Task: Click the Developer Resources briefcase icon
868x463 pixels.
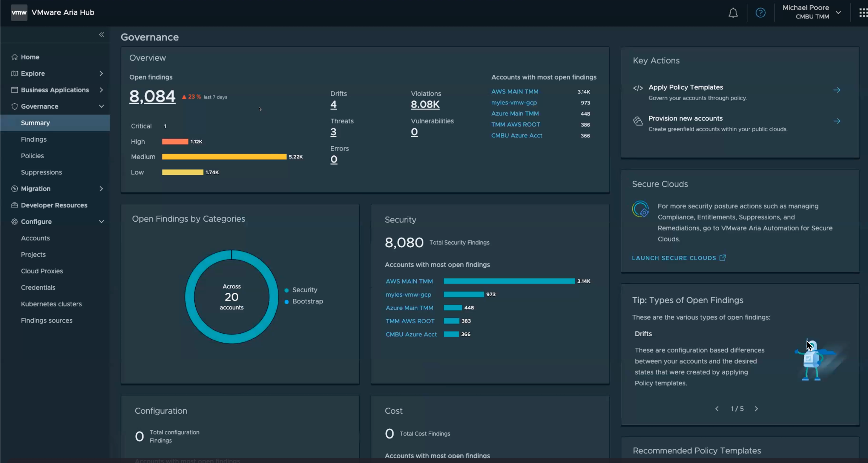Action: tap(14, 205)
